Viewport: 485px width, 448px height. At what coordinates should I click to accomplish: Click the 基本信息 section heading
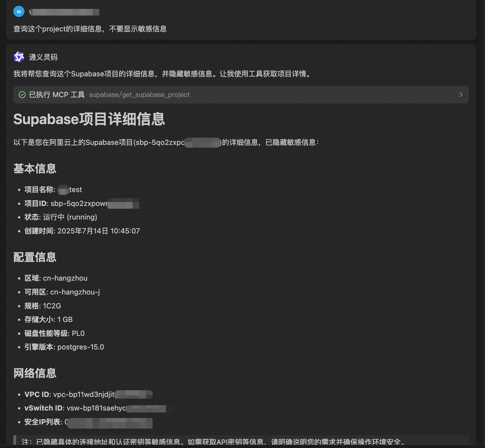[35, 169]
